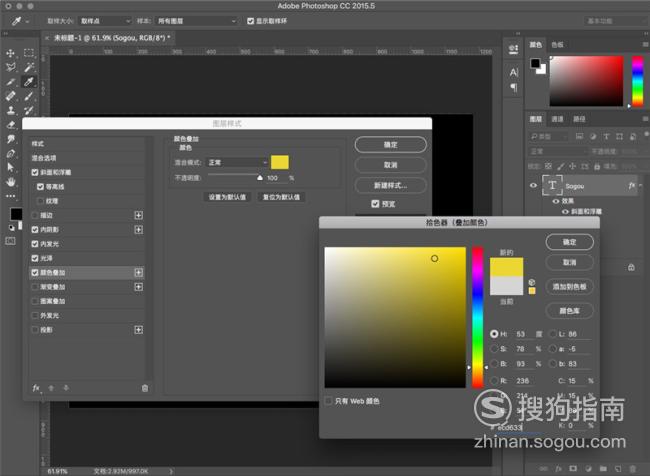Open status bar info arrow
The image size is (650, 476).
pos(170,471)
